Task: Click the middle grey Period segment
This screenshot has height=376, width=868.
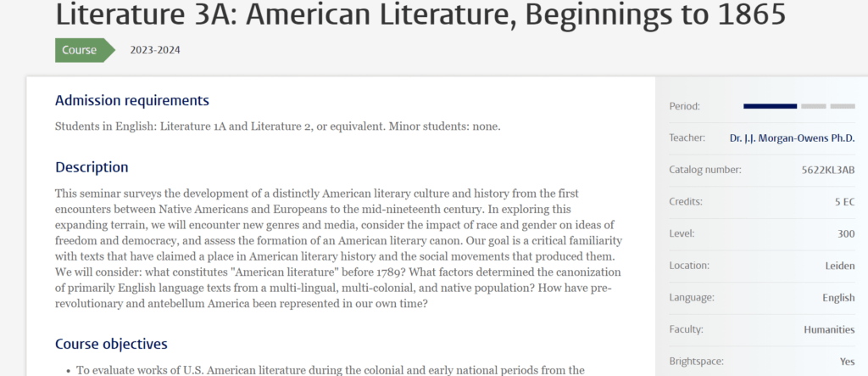Action: (x=814, y=106)
